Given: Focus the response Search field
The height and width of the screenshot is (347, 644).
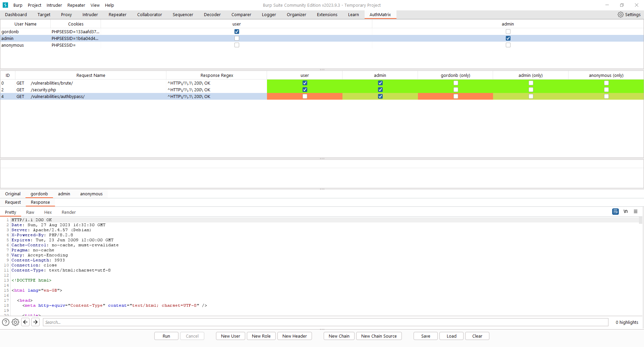Looking at the screenshot, I should pos(325,322).
